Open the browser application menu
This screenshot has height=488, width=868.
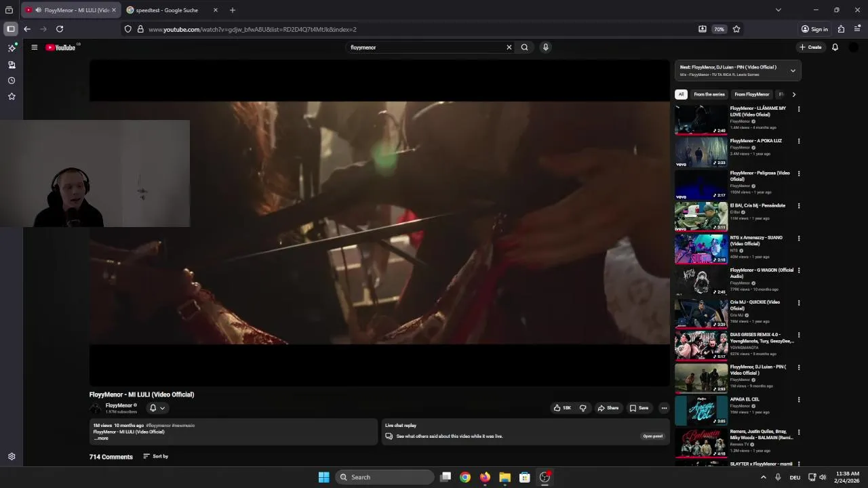pos(857,29)
